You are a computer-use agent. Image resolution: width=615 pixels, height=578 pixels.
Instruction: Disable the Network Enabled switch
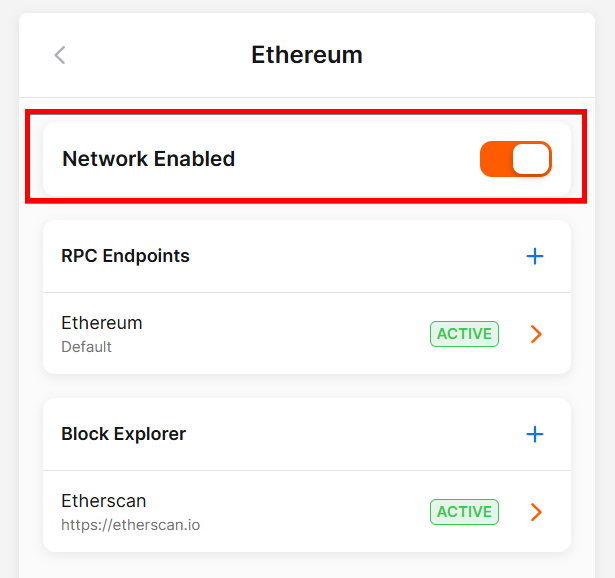(515, 159)
